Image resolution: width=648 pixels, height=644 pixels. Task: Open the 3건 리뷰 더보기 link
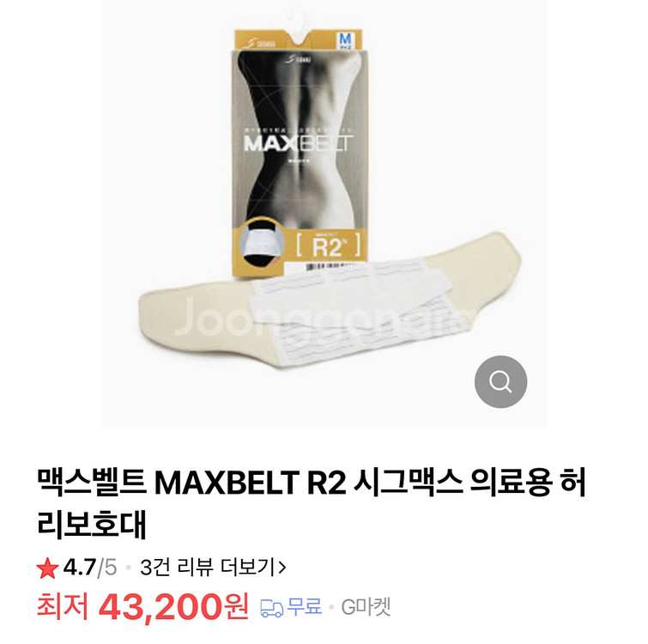[x=212, y=567]
